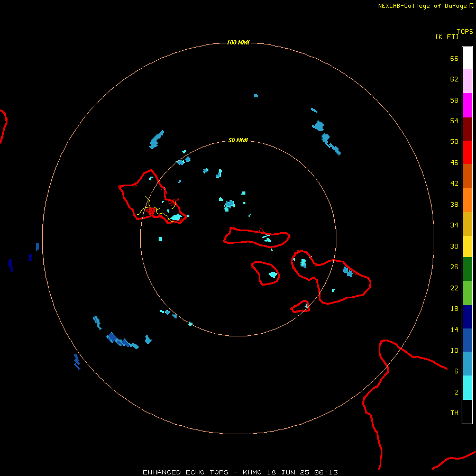Screen dimensions: 476x476
Task: Click the black TH threshold swatch
Action: tap(467, 411)
